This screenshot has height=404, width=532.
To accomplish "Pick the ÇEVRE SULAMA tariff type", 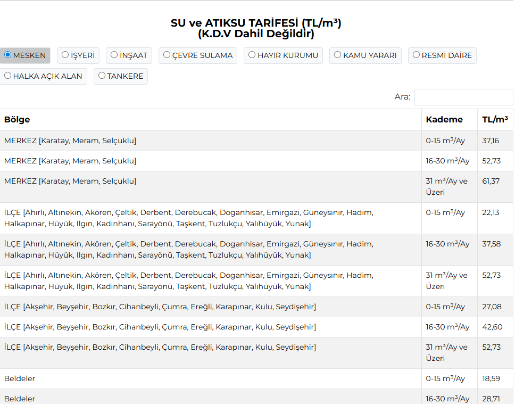I will coord(167,55).
